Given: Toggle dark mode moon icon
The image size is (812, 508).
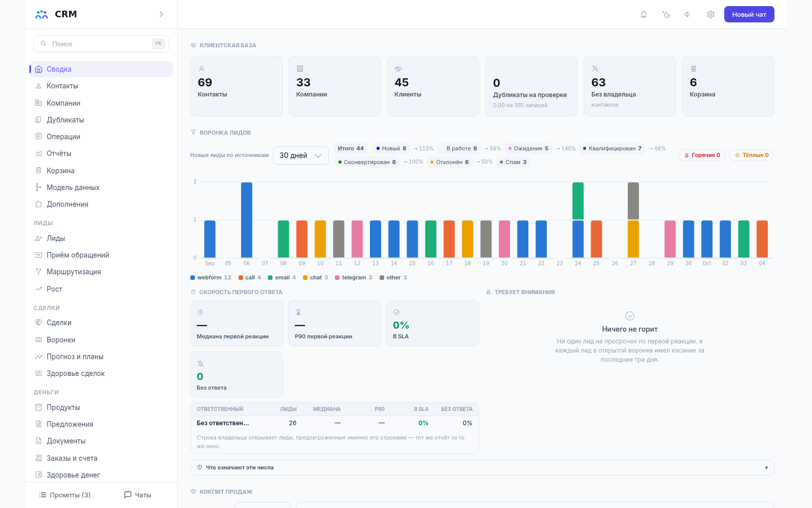Looking at the screenshot, I should click(666, 14).
